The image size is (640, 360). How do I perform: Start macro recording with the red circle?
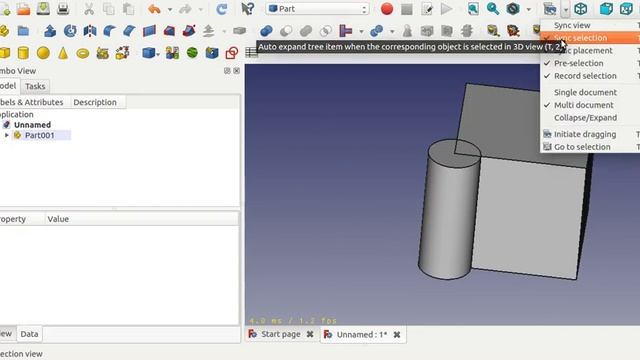pyautogui.click(x=387, y=9)
